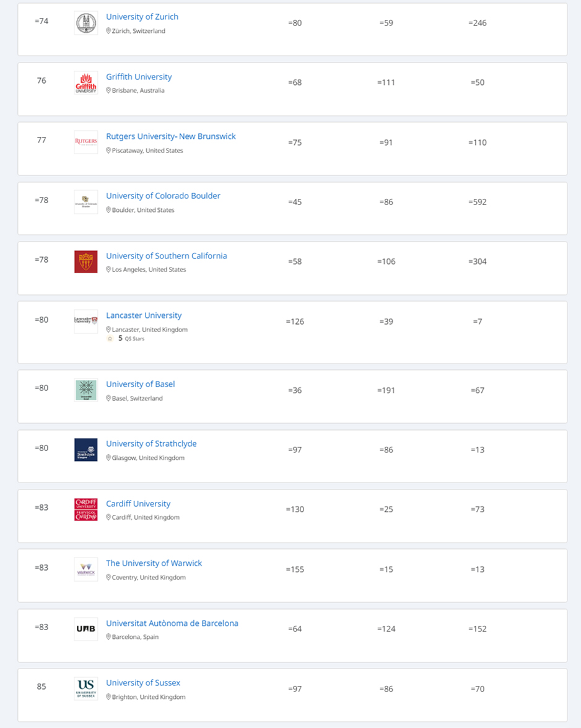This screenshot has height=728, width=581.
Task: Open Rutgers University-New Brunswick link
Action: (x=171, y=136)
